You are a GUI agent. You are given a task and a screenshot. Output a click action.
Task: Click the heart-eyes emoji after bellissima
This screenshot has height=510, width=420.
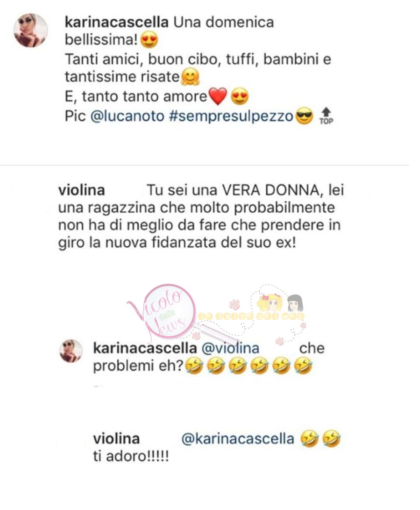(149, 40)
